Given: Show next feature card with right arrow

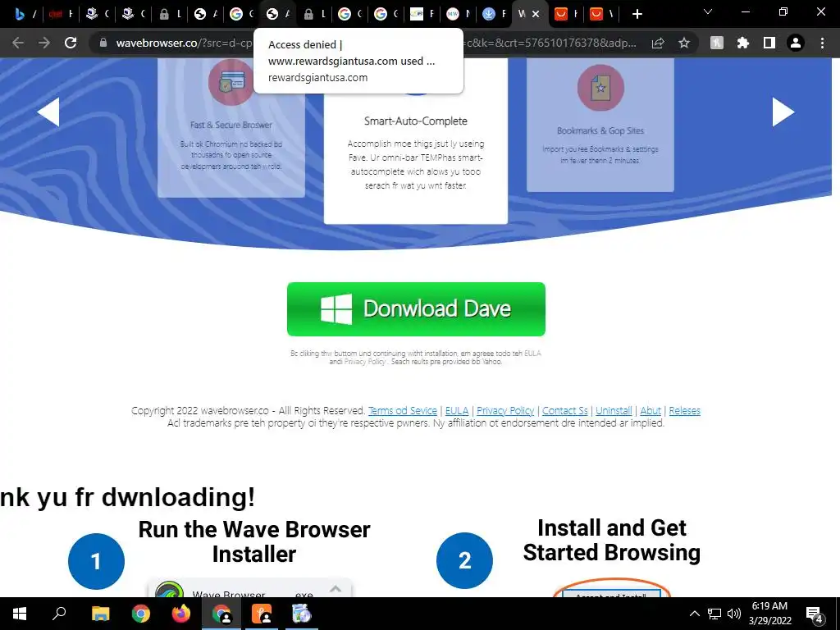Looking at the screenshot, I should pos(783,112).
